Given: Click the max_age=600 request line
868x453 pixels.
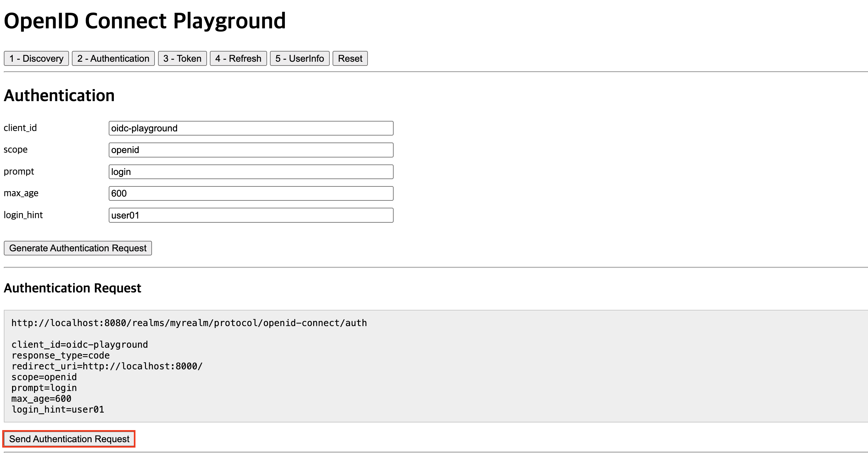Looking at the screenshot, I should 41,399.
